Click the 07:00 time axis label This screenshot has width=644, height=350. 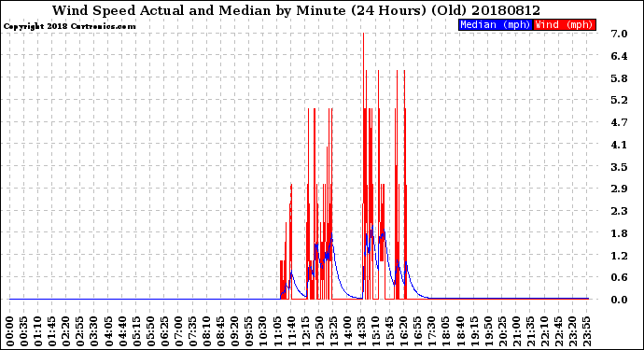[x=178, y=331]
